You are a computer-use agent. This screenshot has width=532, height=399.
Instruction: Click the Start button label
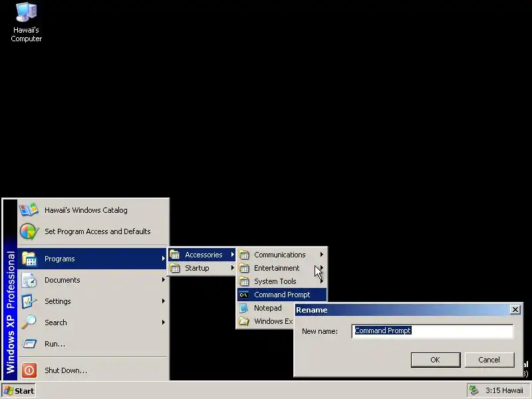24,391
